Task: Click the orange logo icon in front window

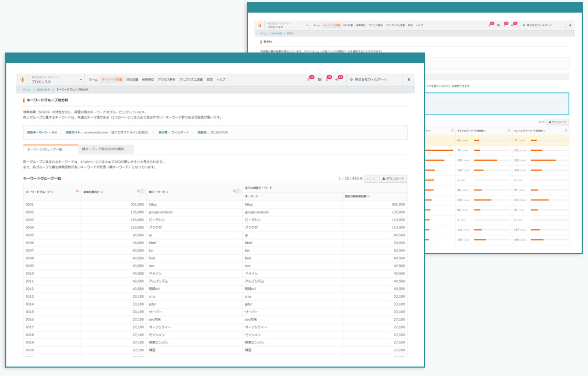Action: tap(22, 79)
